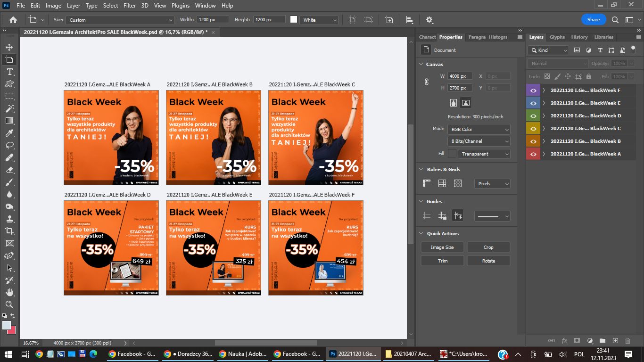This screenshot has height=362, width=644.
Task: Select the Move tool
Action: [x=9, y=47]
